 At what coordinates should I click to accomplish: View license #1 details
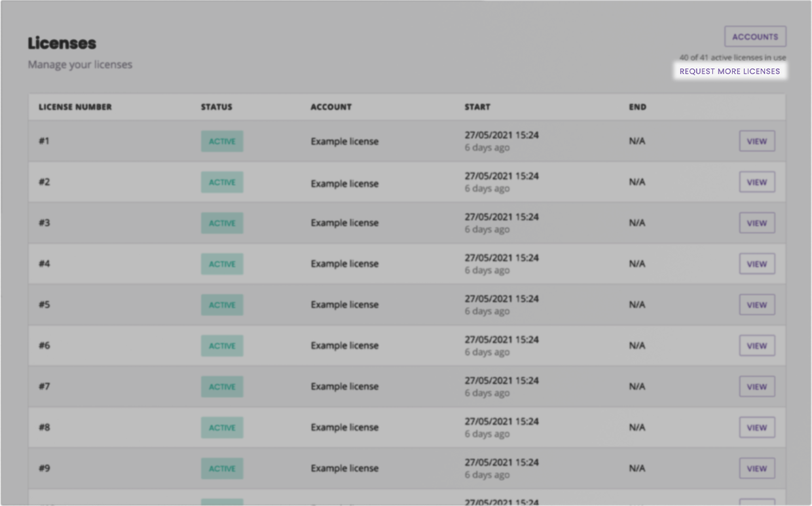point(757,141)
